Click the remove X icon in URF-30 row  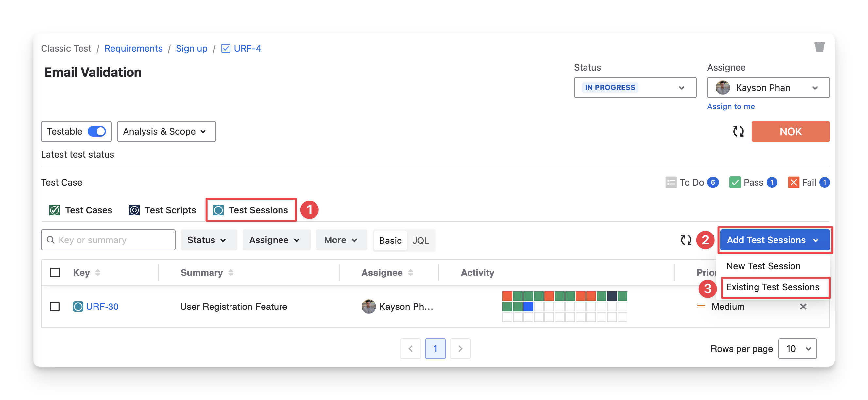pyautogui.click(x=803, y=307)
